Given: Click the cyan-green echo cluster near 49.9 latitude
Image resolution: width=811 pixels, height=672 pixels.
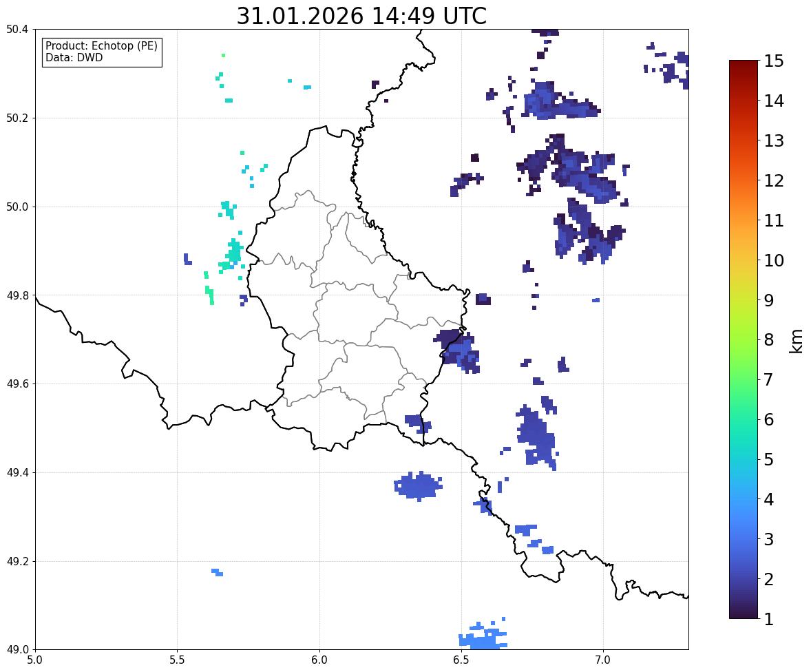Looking at the screenshot, I should coord(233,255).
